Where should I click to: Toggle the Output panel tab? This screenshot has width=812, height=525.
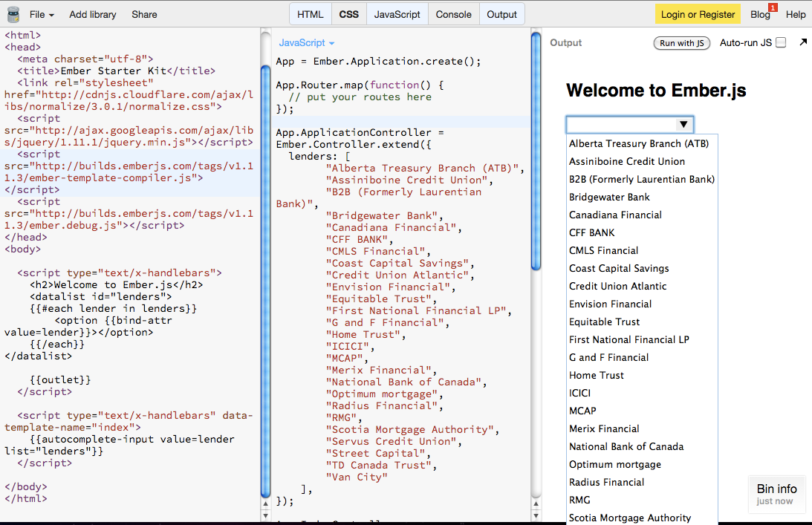pos(502,14)
